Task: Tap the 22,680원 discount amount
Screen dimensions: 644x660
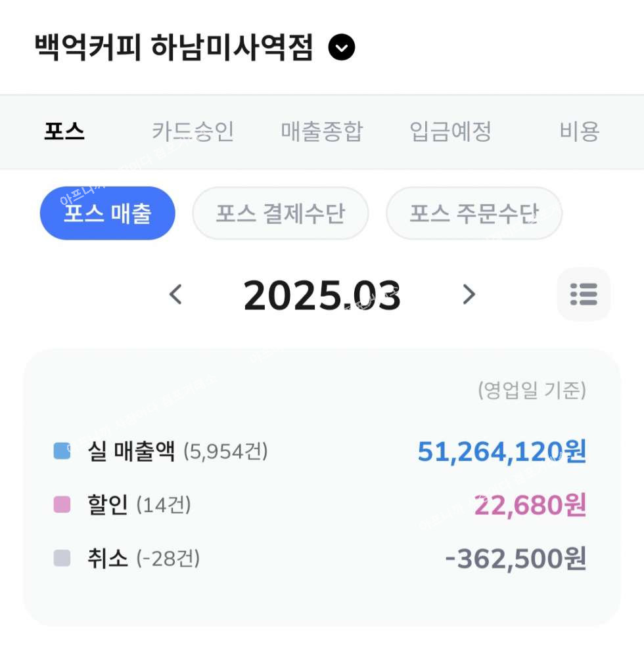Action: [530, 505]
